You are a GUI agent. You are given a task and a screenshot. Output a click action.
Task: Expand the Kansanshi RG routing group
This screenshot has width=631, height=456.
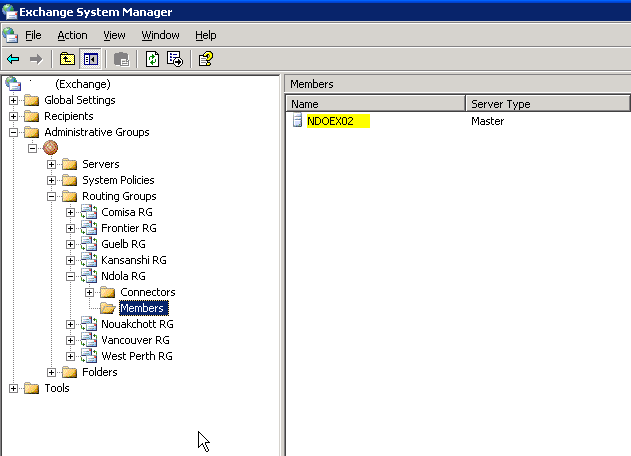coord(70,260)
